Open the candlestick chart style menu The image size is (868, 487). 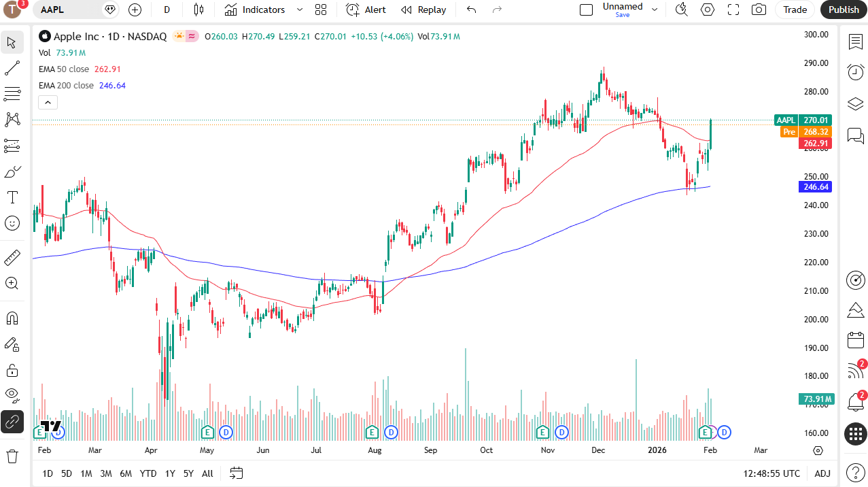[198, 10]
